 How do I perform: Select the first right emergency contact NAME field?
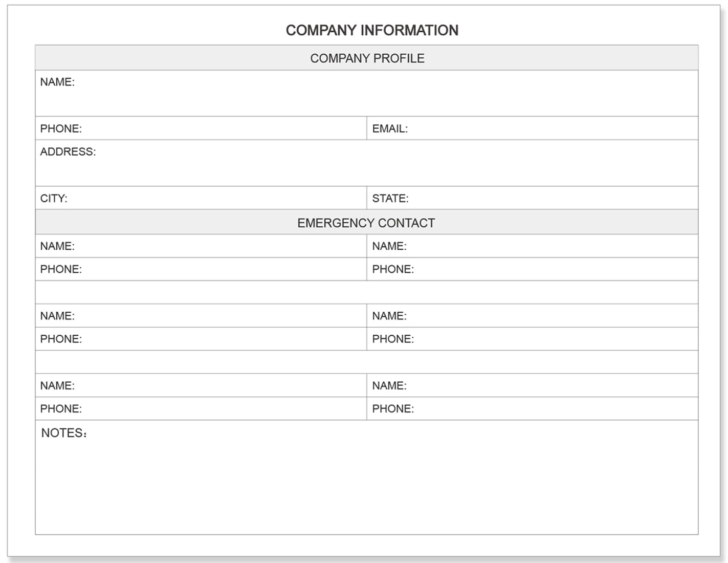click(532, 246)
